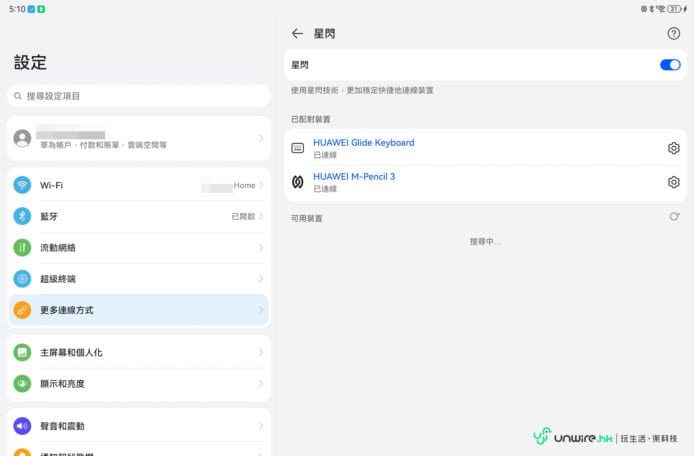Expand the 主屏幕和個人化 row chevron
The image size is (694, 456).
[x=261, y=353]
